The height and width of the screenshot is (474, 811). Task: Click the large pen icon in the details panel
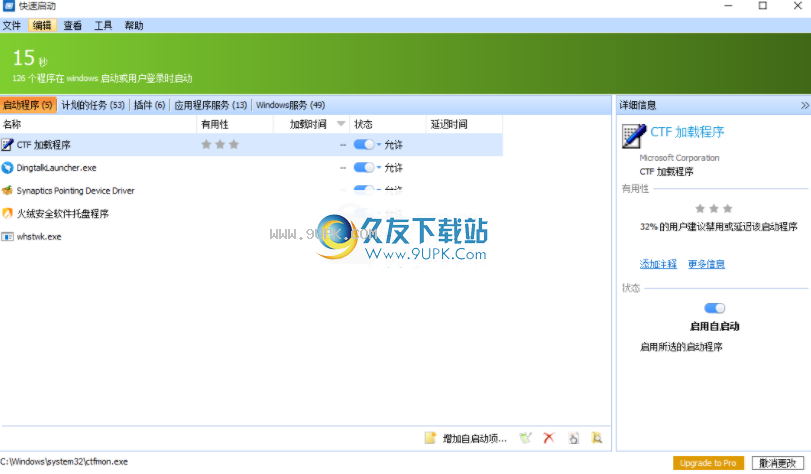tap(634, 136)
